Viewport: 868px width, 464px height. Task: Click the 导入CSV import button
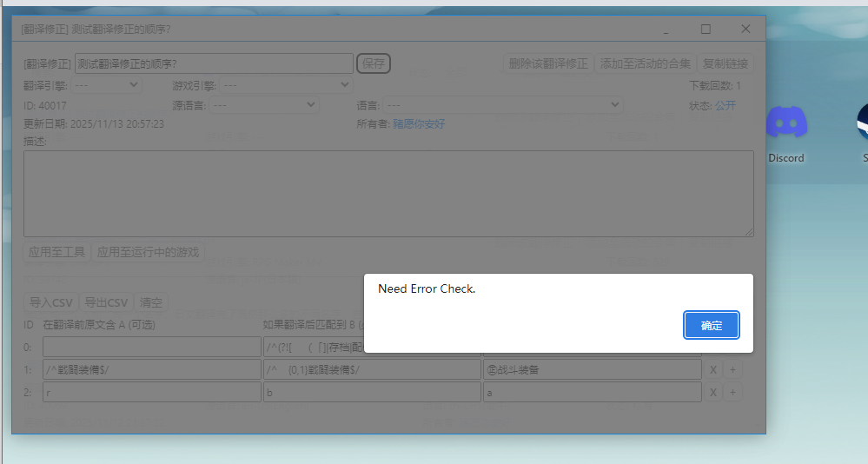point(51,302)
